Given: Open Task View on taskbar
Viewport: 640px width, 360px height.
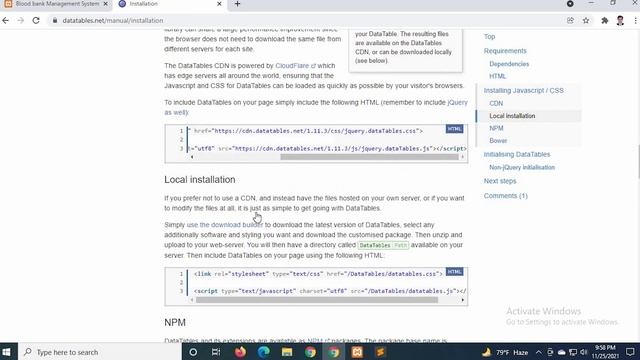Looking at the screenshot, I should point(216,352).
